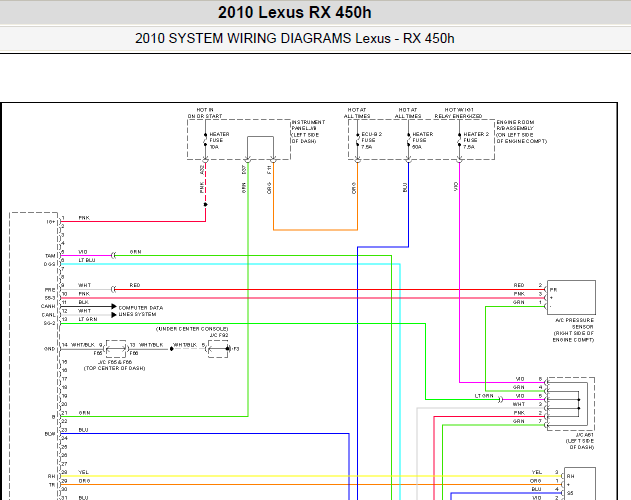Viewport: 631px width, 500px height.
Task: Select the 'LT BLU' wire label at pin 6
Action: point(87,260)
